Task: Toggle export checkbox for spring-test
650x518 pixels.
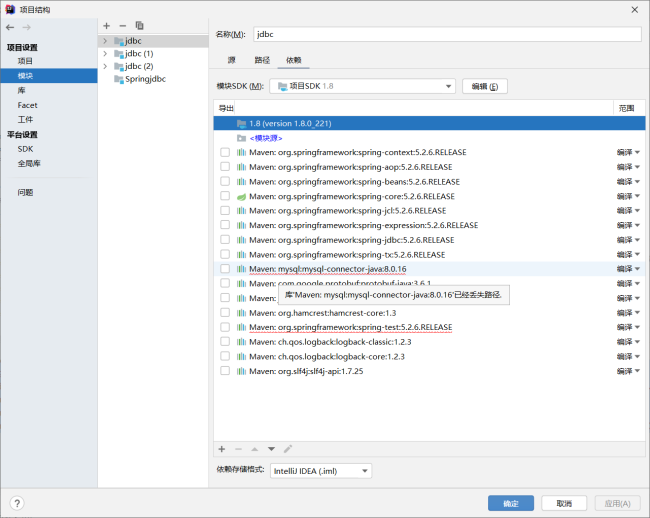Action: [225, 327]
